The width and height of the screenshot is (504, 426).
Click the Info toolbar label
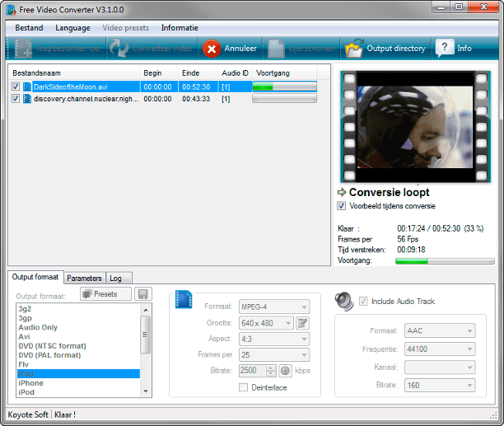pos(464,49)
